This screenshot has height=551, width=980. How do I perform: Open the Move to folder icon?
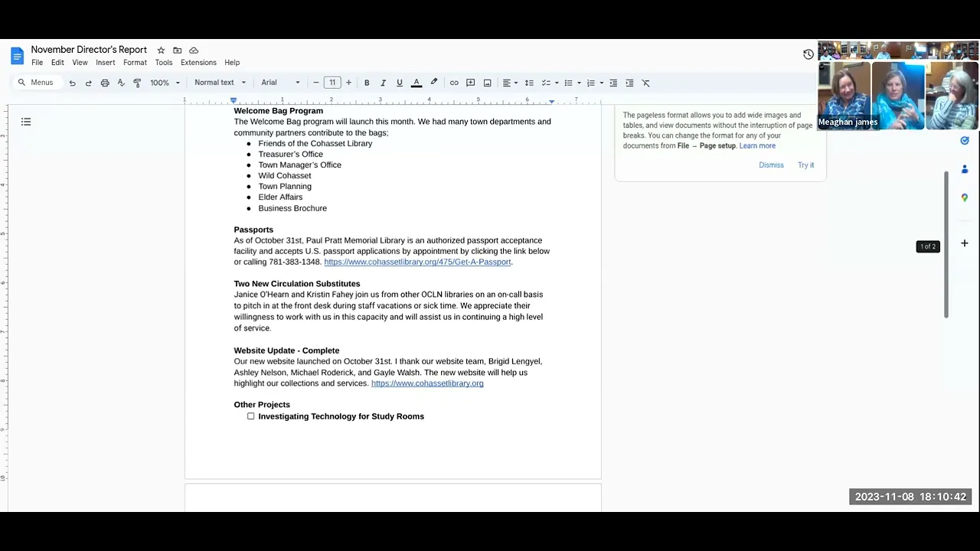(x=177, y=51)
